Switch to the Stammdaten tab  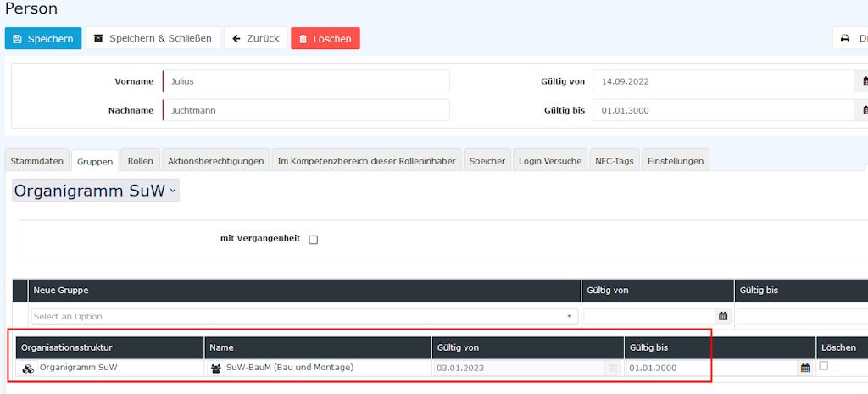click(36, 161)
